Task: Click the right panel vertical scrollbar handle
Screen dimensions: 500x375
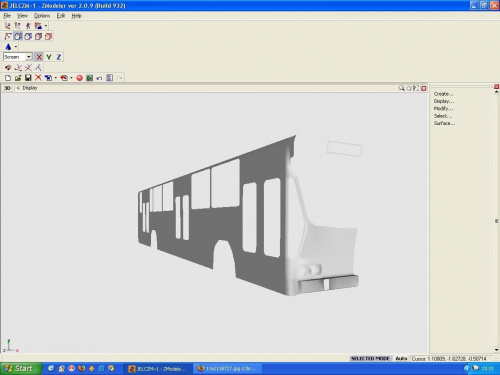Action: [497, 221]
